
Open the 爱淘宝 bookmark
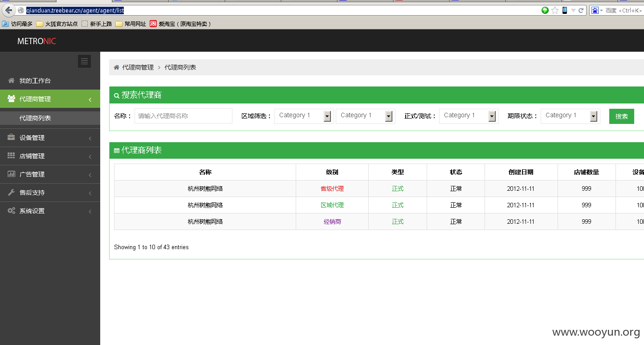click(180, 24)
